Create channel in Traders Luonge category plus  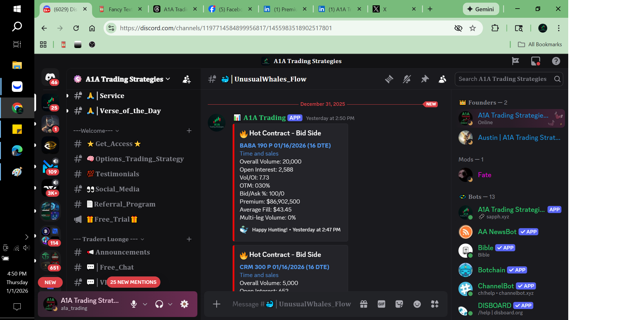(189, 239)
